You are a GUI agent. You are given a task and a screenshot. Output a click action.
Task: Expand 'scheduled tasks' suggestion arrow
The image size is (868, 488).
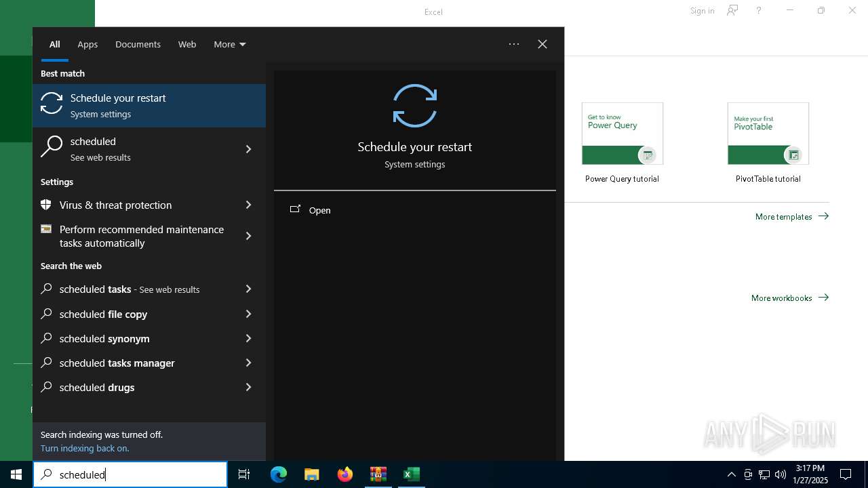pos(248,289)
